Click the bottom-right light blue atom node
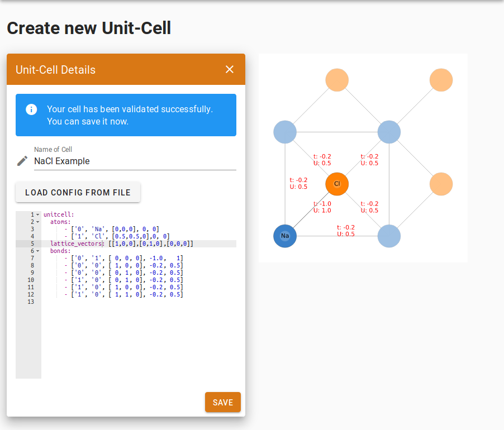This screenshot has height=430, width=504. 389,236
